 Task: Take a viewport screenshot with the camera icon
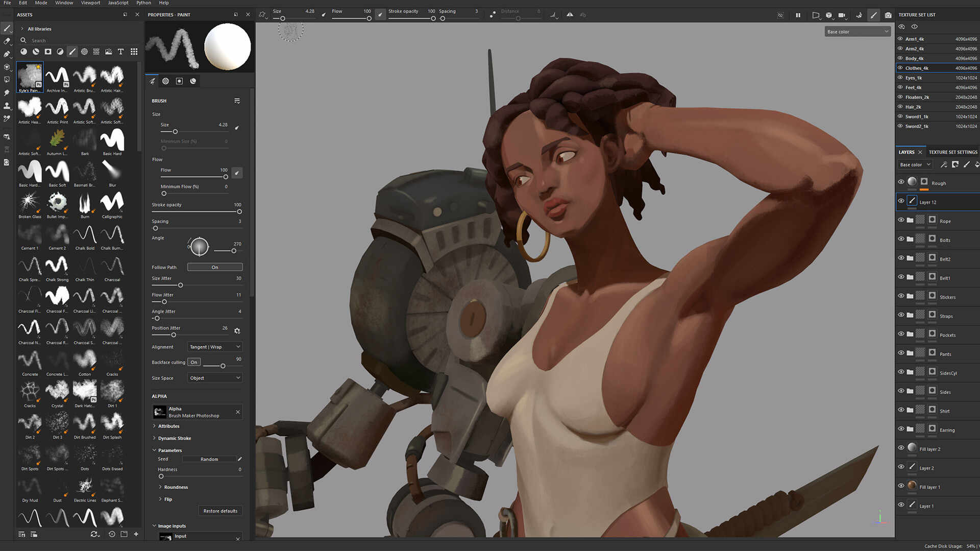pyautogui.click(x=888, y=15)
